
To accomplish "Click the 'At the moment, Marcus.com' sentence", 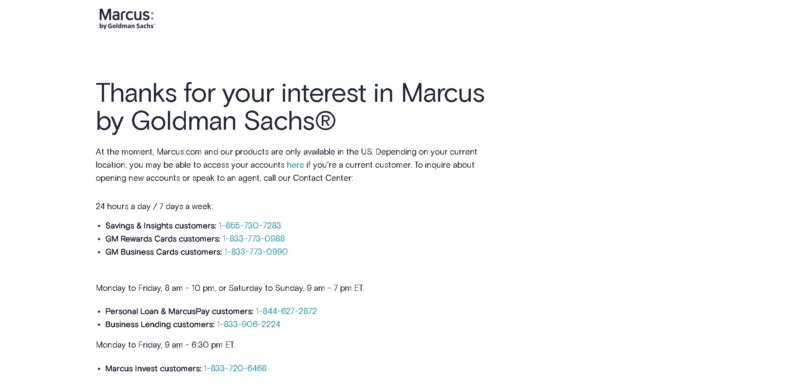I will coord(286,152).
